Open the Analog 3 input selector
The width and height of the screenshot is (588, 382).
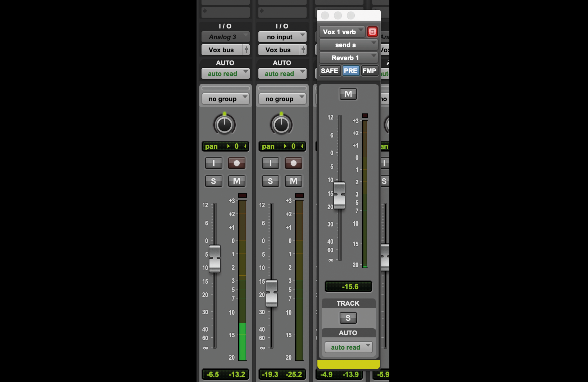click(225, 37)
